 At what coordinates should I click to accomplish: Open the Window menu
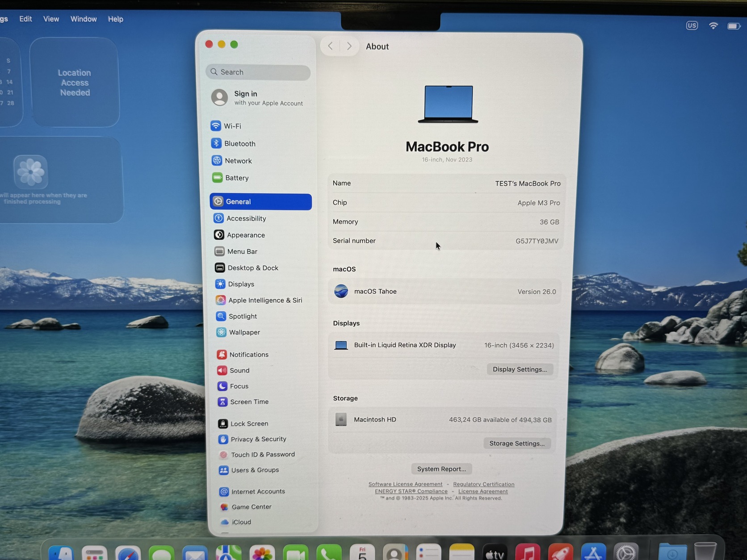click(x=84, y=19)
